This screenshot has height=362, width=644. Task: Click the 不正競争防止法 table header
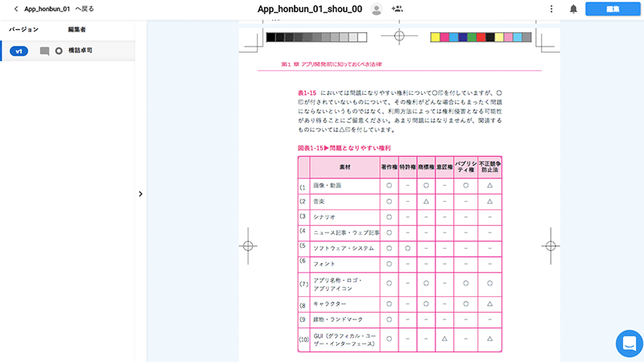tap(489, 167)
